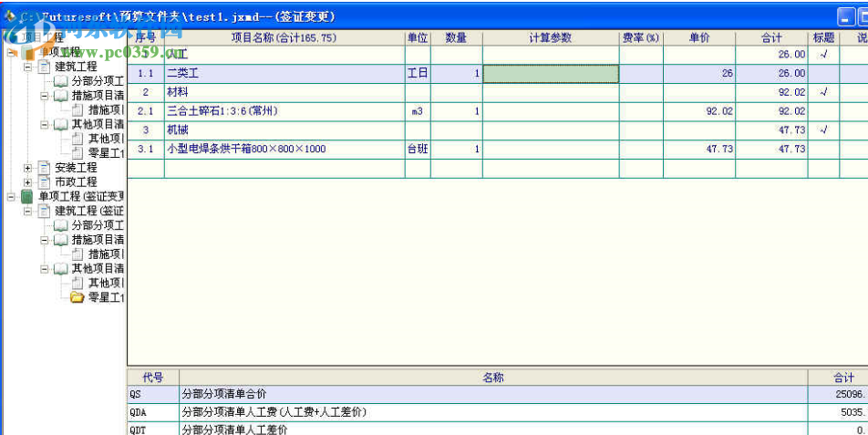Collapse first 其他项目清 node under 建筑工程

tap(45, 125)
